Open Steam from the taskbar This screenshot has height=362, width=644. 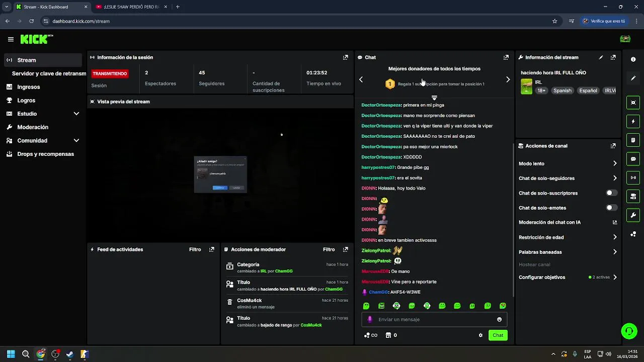70,354
